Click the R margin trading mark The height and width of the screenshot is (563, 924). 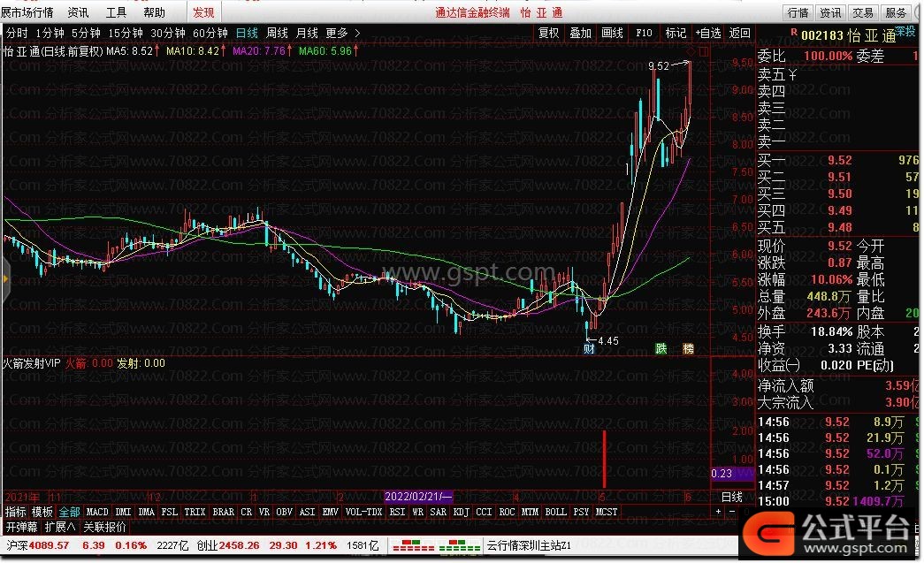[794, 33]
